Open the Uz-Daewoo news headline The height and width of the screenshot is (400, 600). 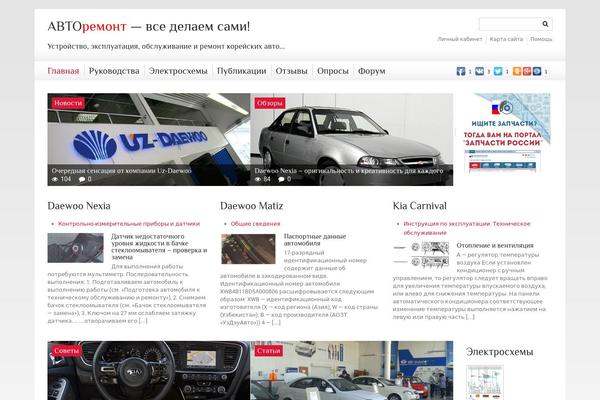pyautogui.click(x=121, y=171)
